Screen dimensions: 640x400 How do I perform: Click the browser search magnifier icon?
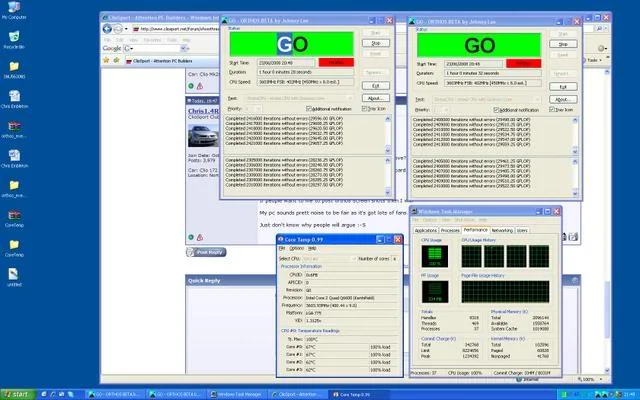click(599, 29)
